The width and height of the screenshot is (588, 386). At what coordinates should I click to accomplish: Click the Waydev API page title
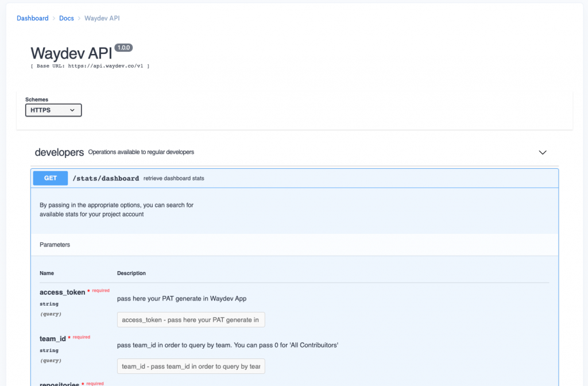[71, 53]
